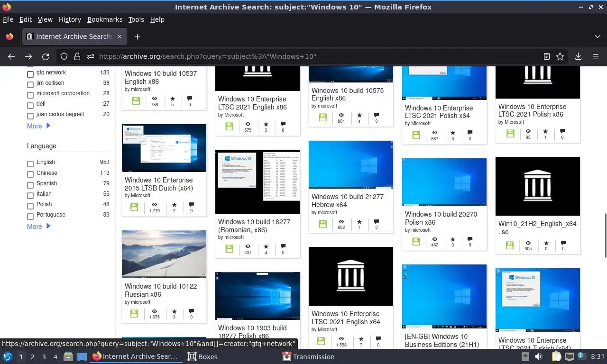Check the Chinese language filter
The image size is (607, 364).
tap(30, 174)
